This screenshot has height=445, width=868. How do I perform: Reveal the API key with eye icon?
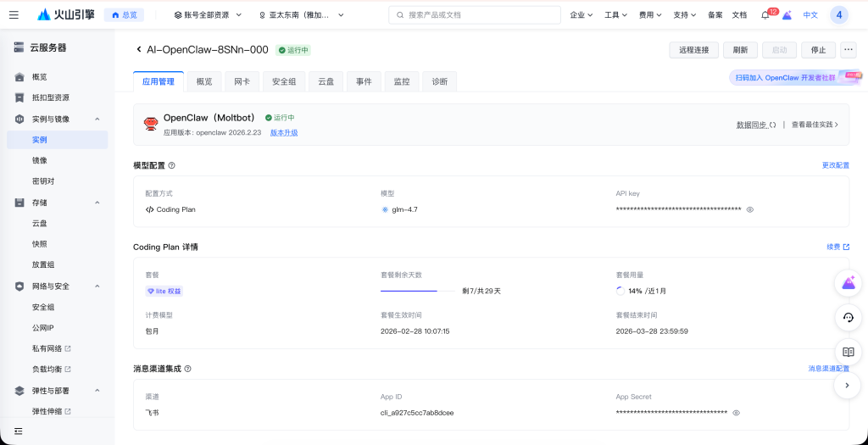pyautogui.click(x=749, y=209)
